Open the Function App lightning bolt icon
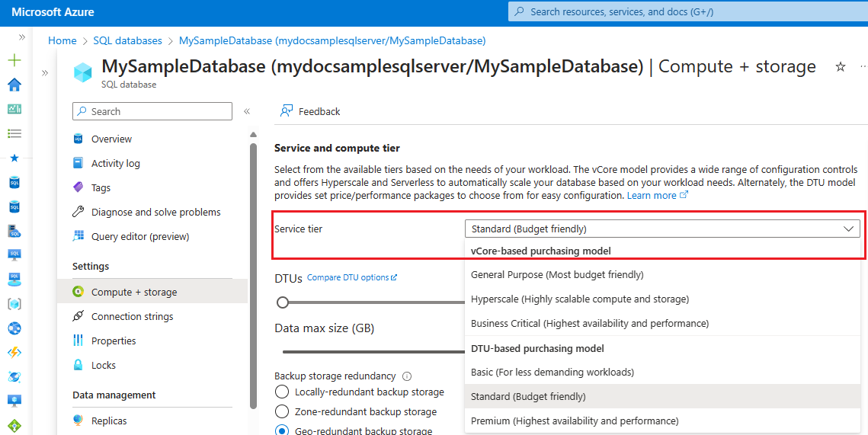 click(14, 353)
